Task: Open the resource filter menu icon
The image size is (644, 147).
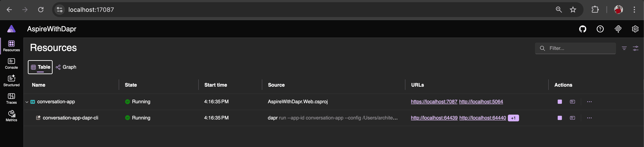Action: click(624, 48)
